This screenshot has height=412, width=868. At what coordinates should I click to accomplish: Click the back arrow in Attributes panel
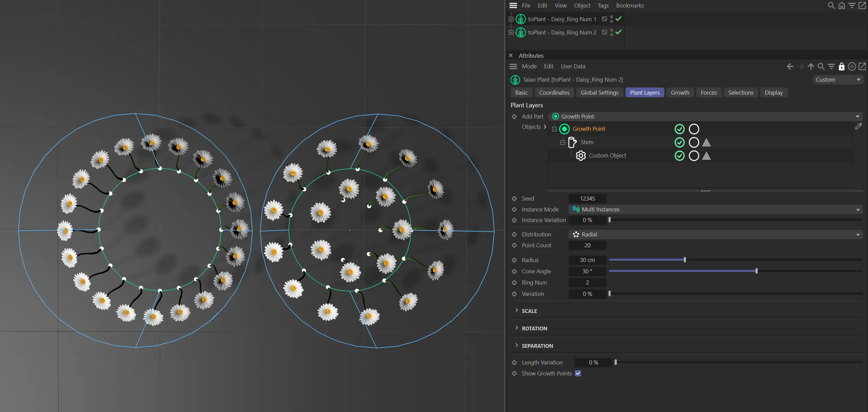790,67
